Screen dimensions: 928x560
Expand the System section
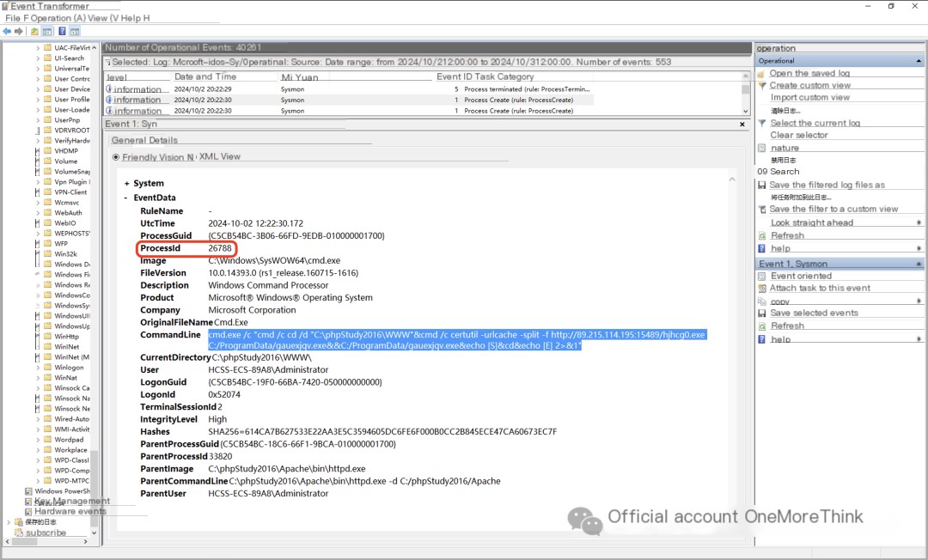tap(126, 184)
